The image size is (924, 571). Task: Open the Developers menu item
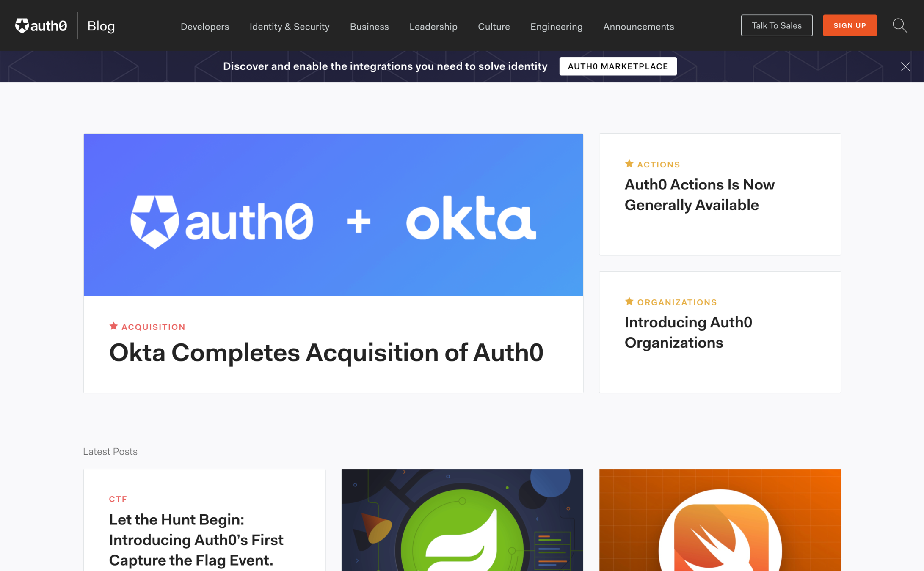tap(205, 27)
